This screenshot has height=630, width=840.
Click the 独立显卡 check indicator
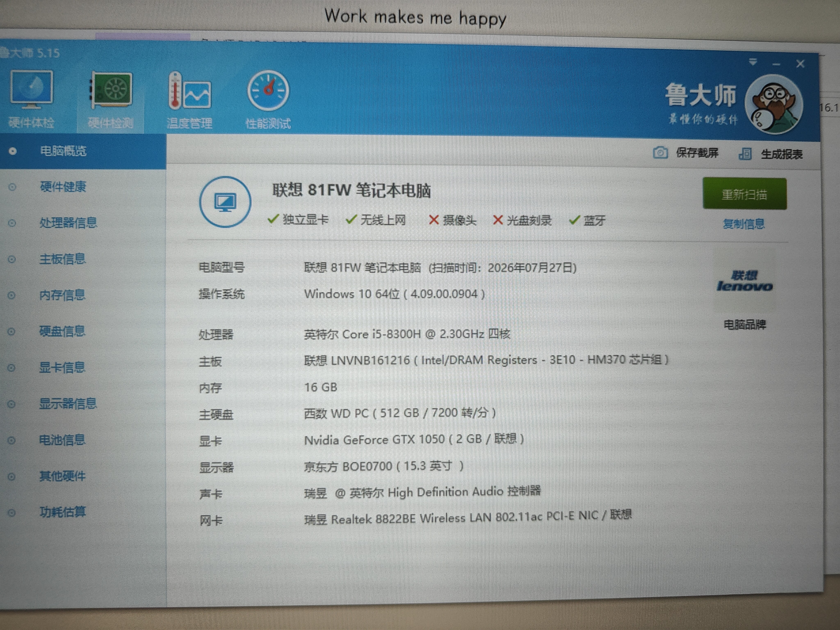point(298,219)
